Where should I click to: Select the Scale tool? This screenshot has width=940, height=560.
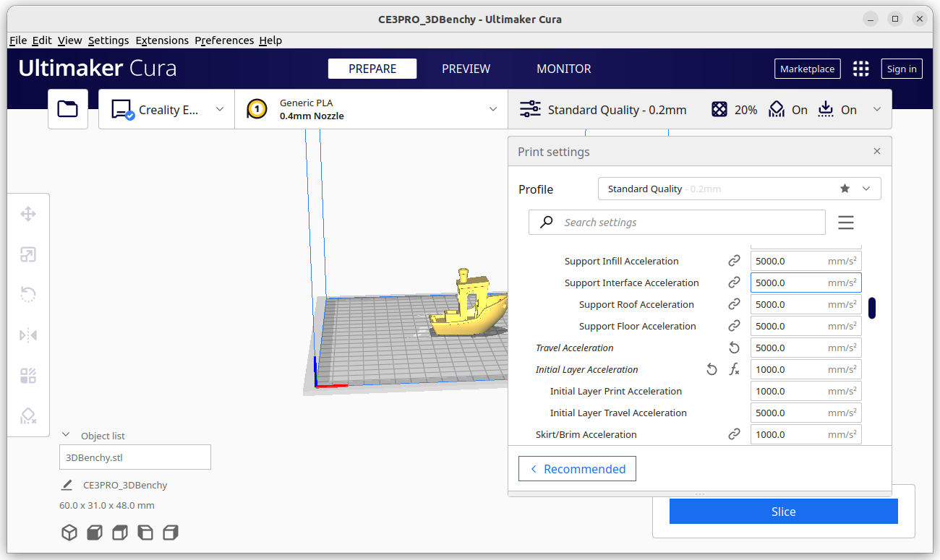pos(28,254)
